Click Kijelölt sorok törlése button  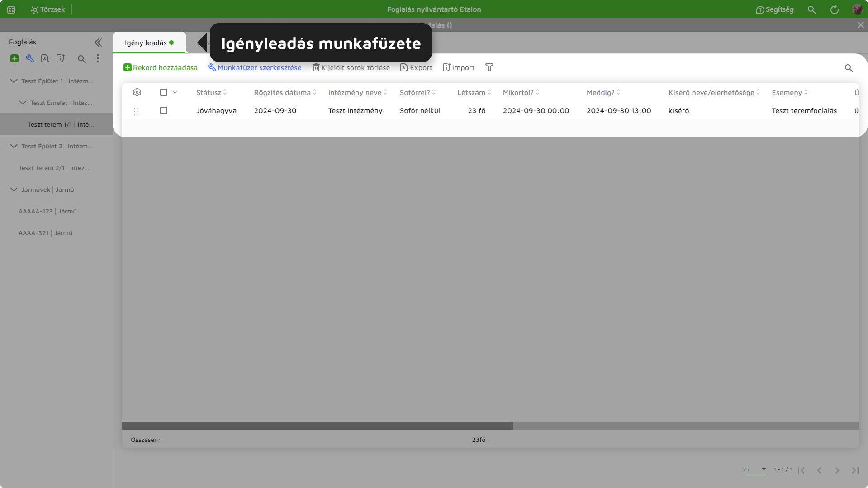point(351,68)
